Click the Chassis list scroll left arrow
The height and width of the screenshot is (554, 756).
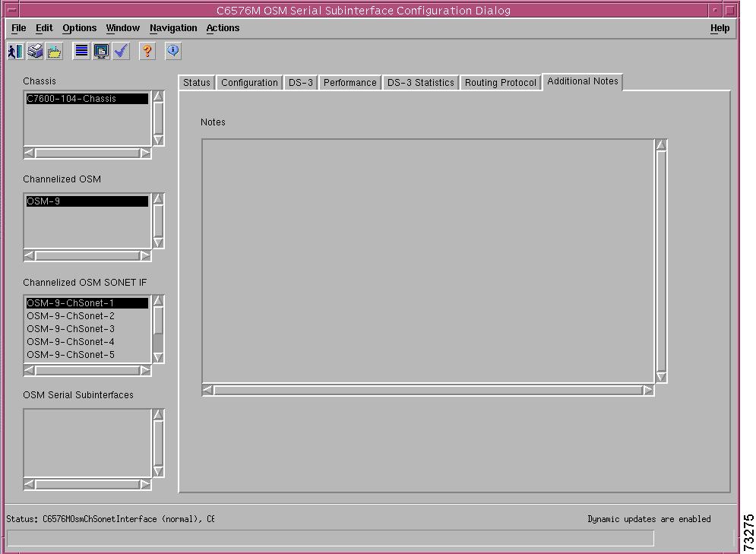pos(30,153)
